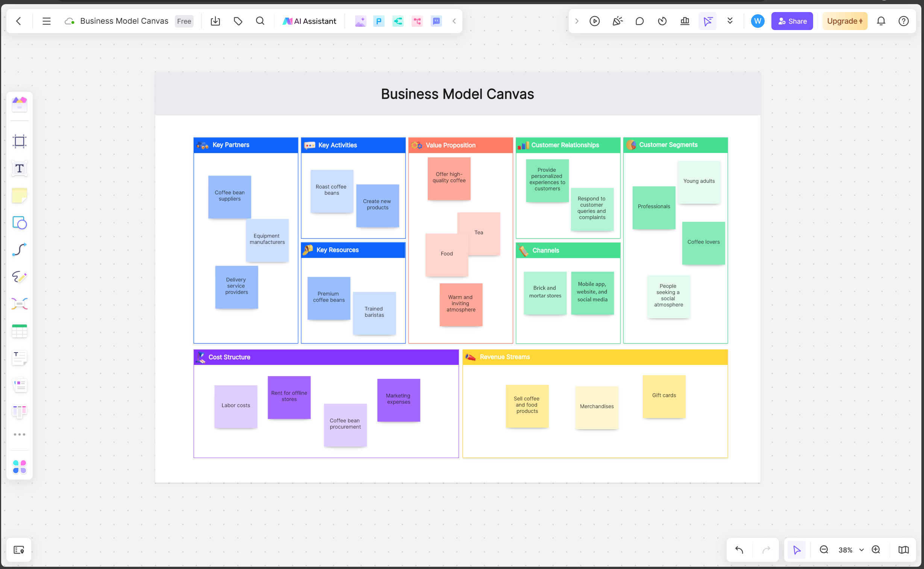Click the presentation play mode icon
This screenshot has height=569, width=924.
pyautogui.click(x=594, y=21)
